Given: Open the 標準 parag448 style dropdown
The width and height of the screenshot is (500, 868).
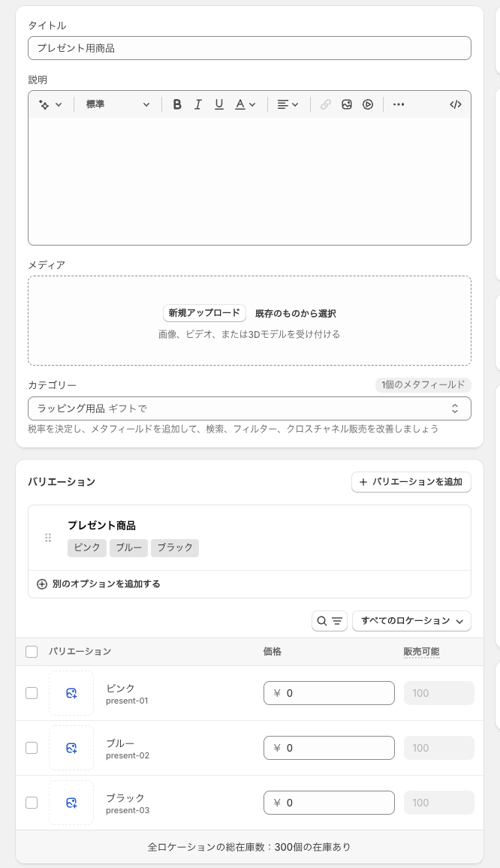Looking at the screenshot, I should point(118,104).
